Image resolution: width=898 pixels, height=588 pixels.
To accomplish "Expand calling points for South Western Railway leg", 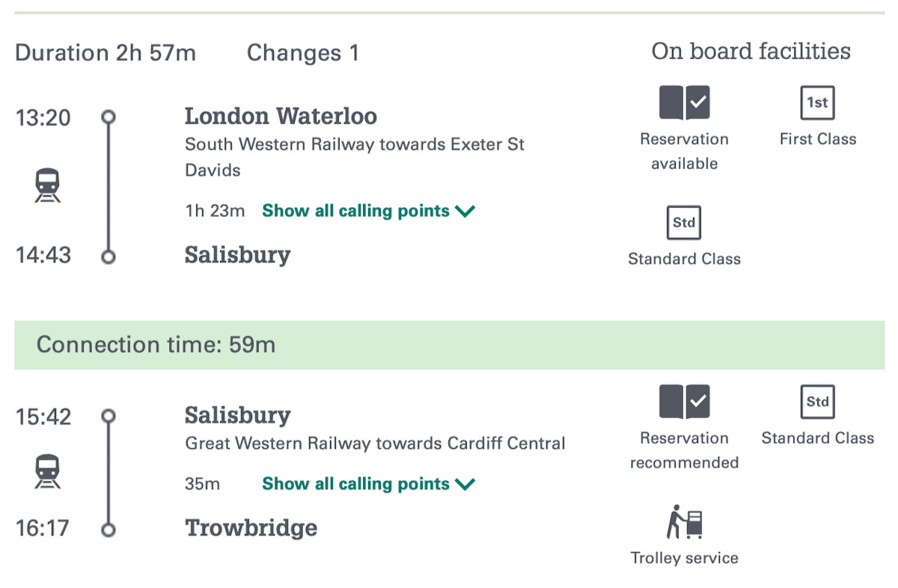I will pos(355,211).
